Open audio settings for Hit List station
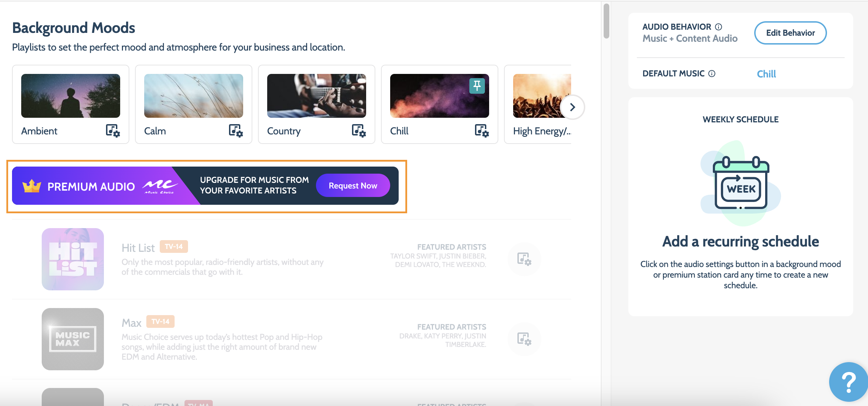Image resolution: width=868 pixels, height=406 pixels. point(524,259)
